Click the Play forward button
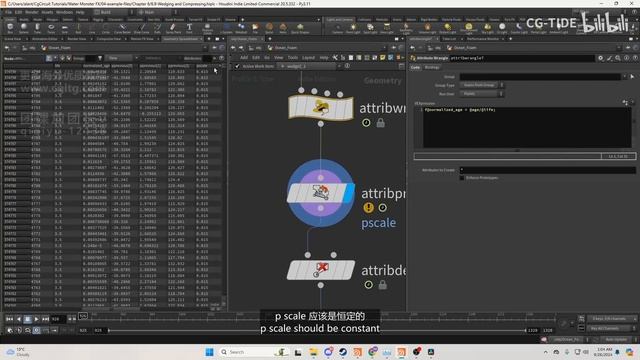The image size is (640, 360). [36, 319]
